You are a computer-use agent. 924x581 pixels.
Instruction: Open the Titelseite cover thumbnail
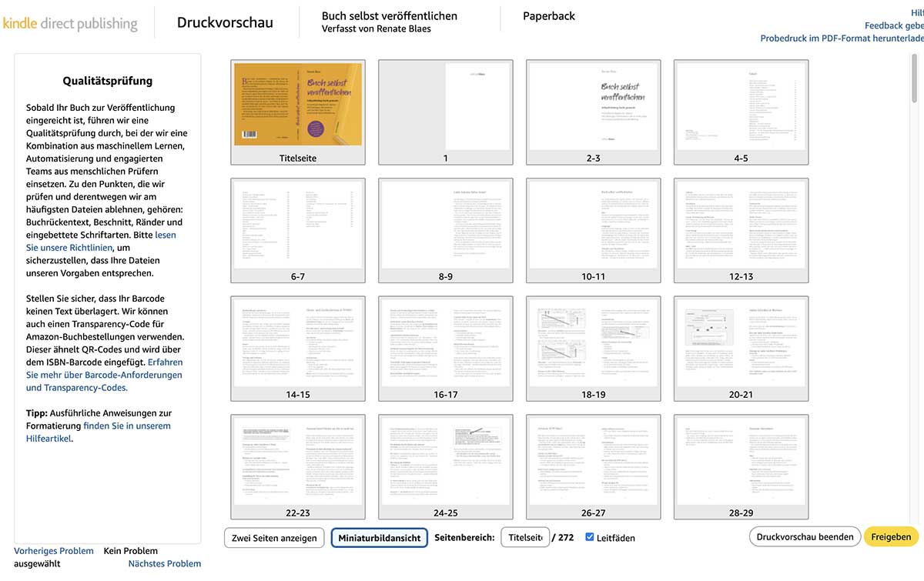(x=298, y=105)
